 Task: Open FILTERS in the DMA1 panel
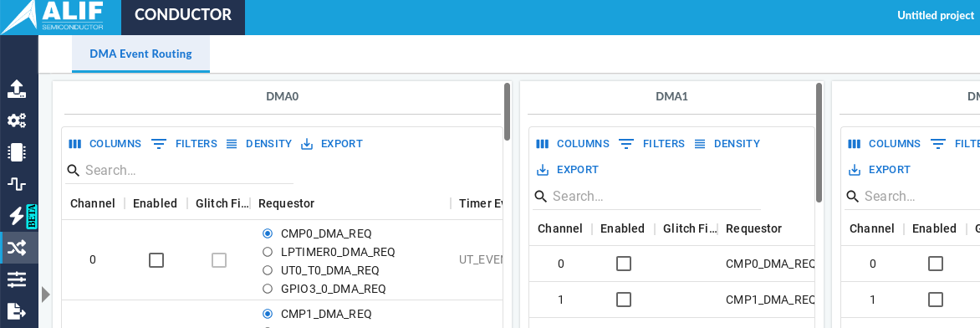pyautogui.click(x=652, y=144)
